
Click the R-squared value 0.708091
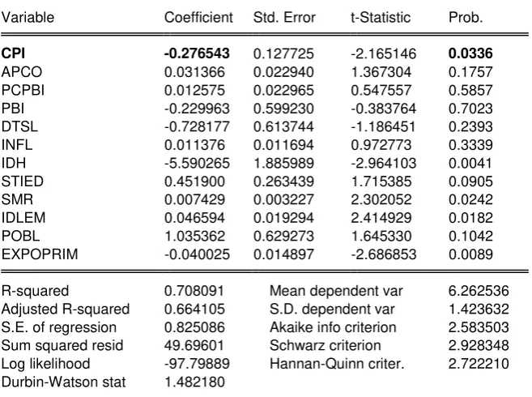pos(194,291)
